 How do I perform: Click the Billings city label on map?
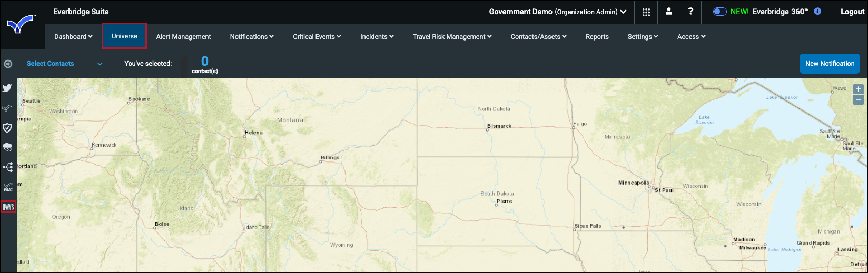(330, 157)
